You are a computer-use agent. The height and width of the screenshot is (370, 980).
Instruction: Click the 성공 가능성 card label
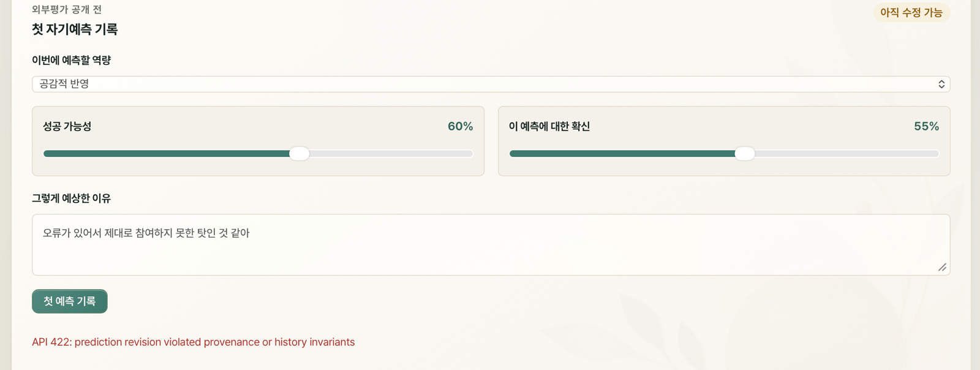click(67, 126)
